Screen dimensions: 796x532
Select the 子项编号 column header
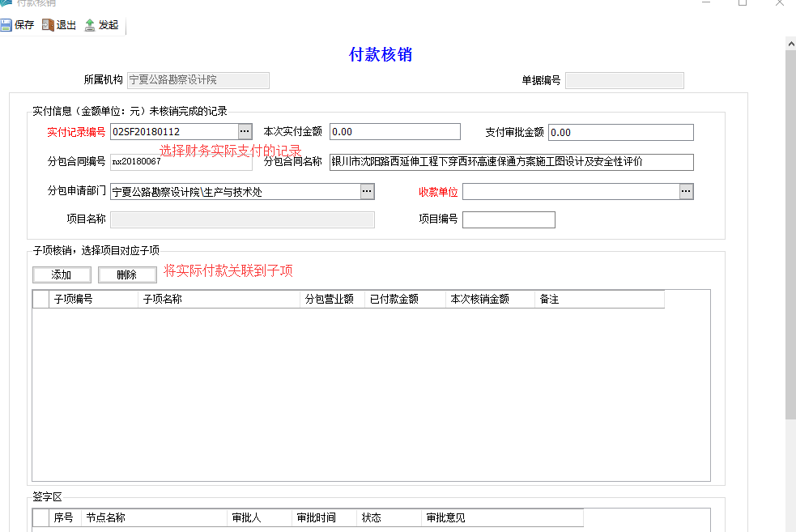93,299
